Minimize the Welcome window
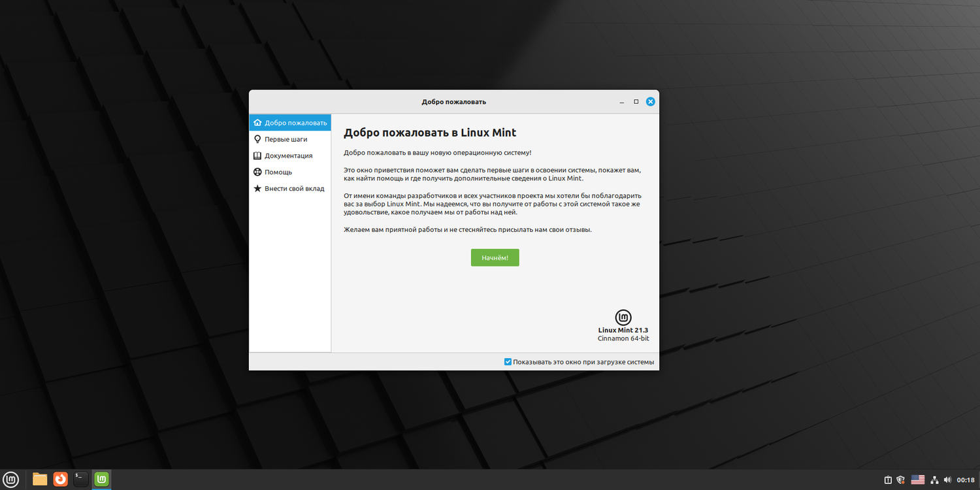Image resolution: width=980 pixels, height=490 pixels. pyautogui.click(x=622, y=102)
